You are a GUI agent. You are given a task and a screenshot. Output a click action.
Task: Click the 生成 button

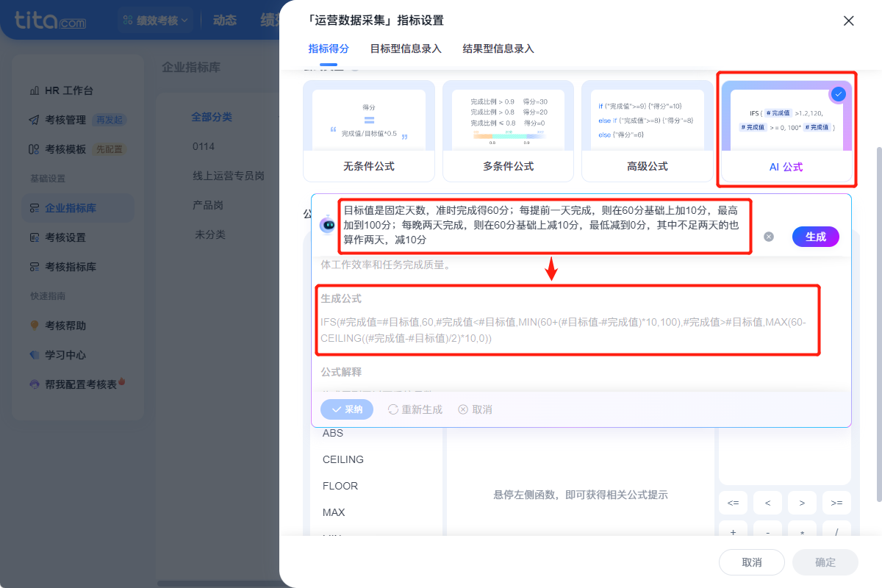click(x=815, y=237)
